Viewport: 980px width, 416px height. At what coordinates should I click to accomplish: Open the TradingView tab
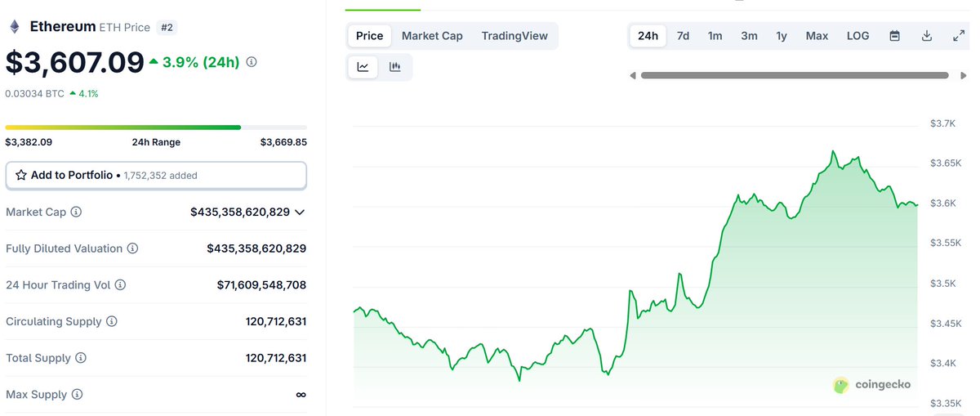click(x=515, y=36)
